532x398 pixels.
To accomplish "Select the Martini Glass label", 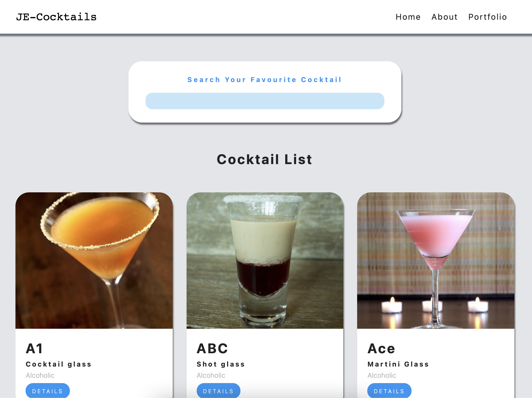I will (x=398, y=364).
